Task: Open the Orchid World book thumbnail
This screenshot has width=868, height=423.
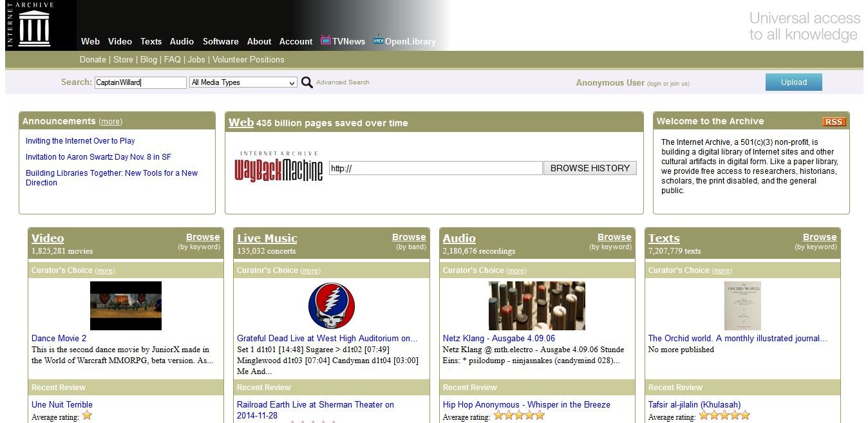Action: point(742,306)
